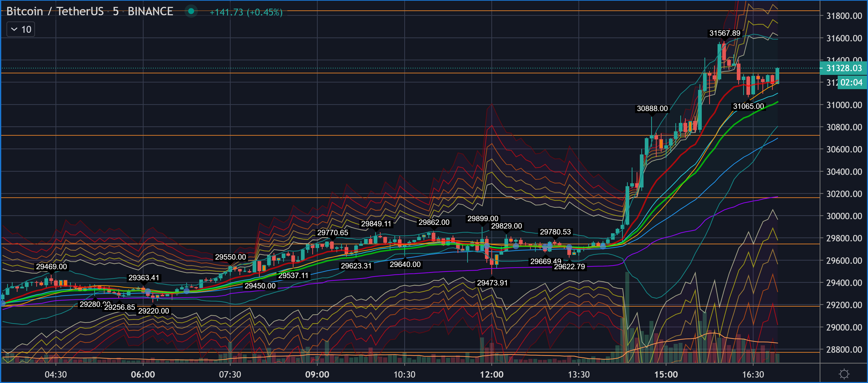Click the green market status dot

pos(191,11)
